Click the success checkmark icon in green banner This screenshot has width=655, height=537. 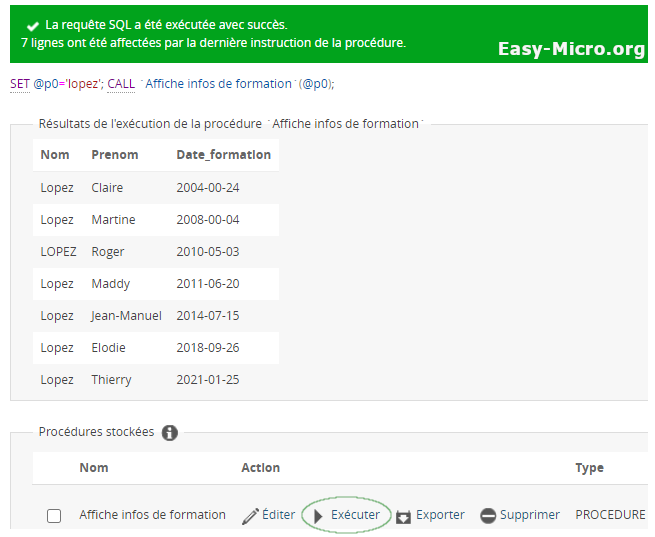click(33, 26)
